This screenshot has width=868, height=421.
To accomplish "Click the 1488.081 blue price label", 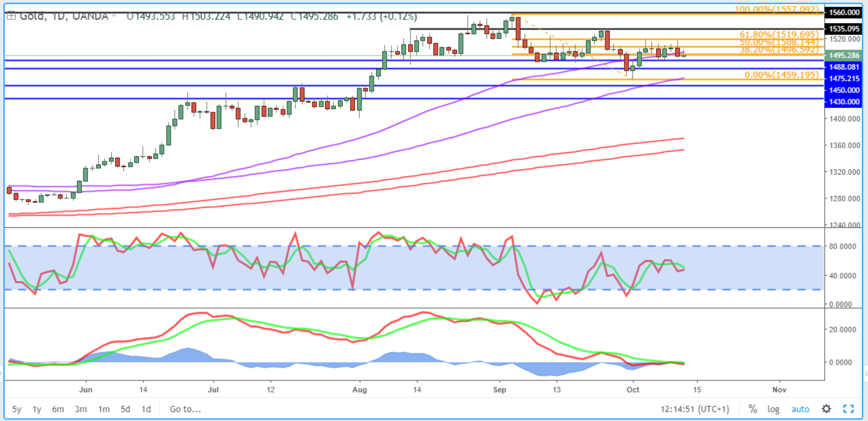I will (844, 67).
